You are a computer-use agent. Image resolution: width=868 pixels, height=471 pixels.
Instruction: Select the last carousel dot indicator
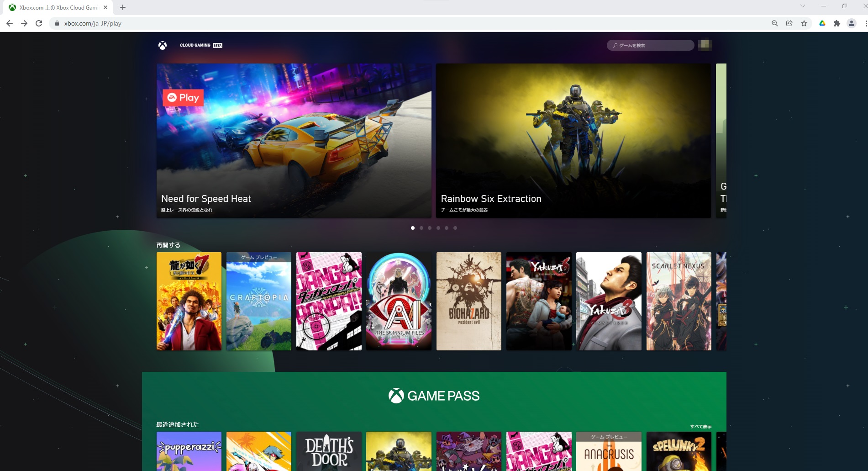coord(455,228)
